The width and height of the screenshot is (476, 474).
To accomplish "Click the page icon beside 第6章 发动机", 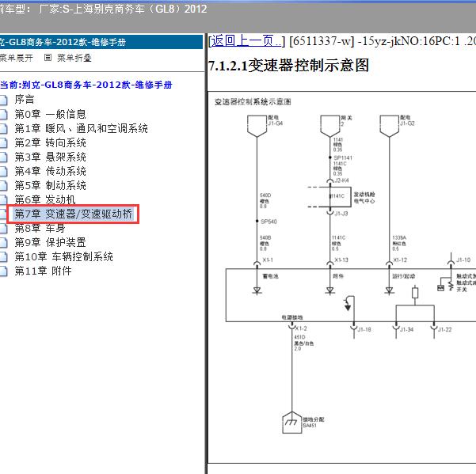I will pyautogui.click(x=3, y=200).
